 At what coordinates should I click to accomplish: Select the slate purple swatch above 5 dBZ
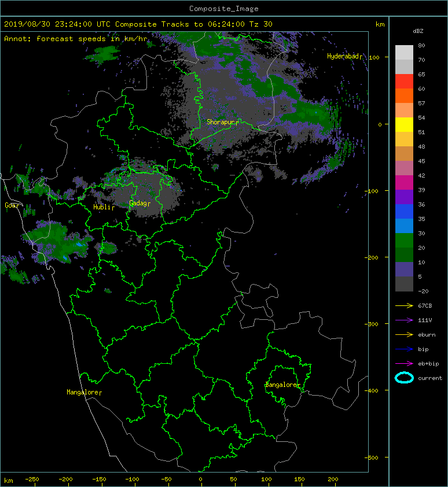click(404, 270)
